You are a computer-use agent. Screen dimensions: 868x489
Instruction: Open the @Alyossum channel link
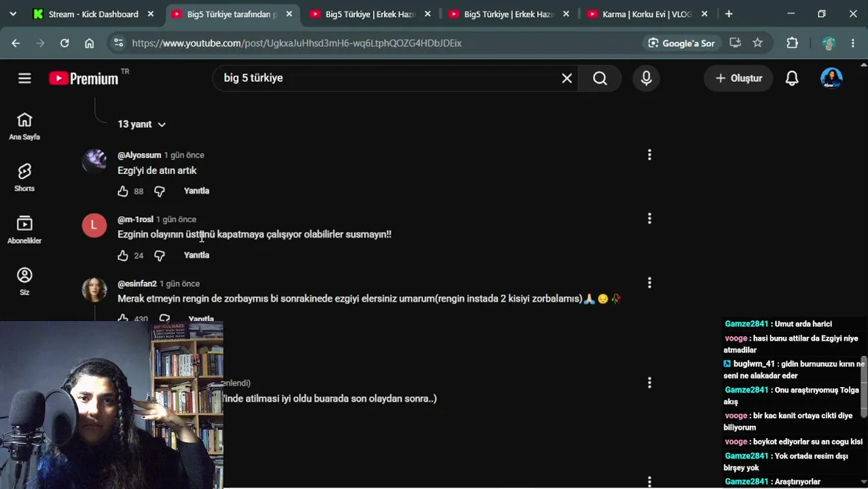click(x=139, y=155)
